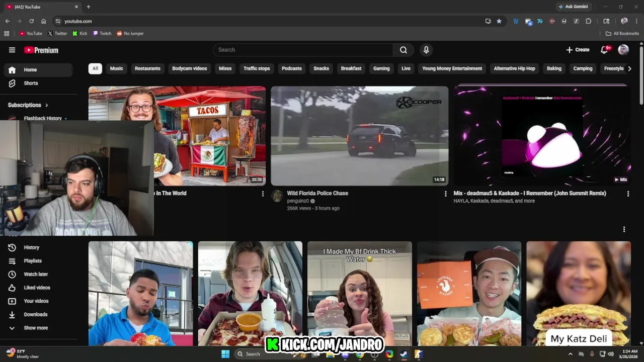Click the search magnifier button
The width and height of the screenshot is (644, 362).
pyautogui.click(x=404, y=50)
